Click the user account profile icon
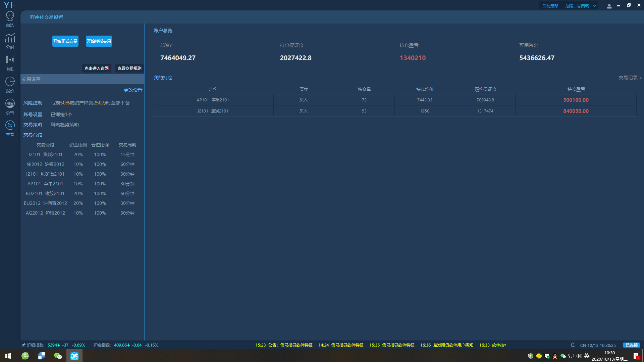Screen dimensions: 644x362 click(x=609, y=6)
